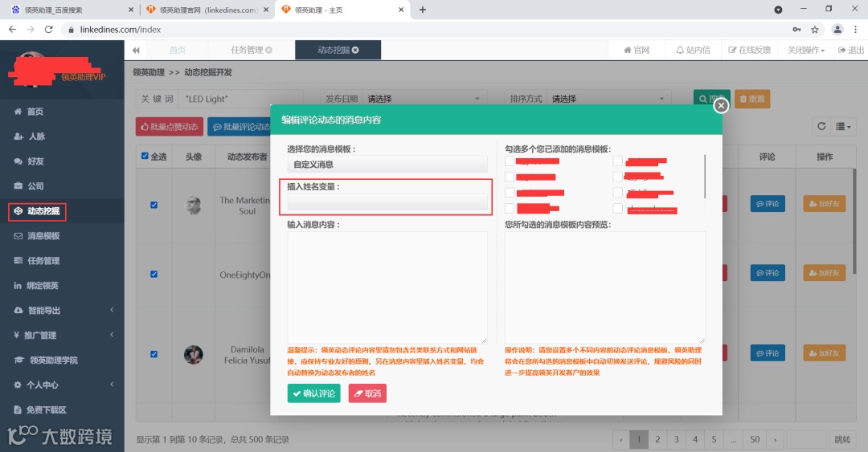The height and width of the screenshot is (452, 868).
Task: Close the edit comment dialog with X icon
Action: [x=720, y=105]
